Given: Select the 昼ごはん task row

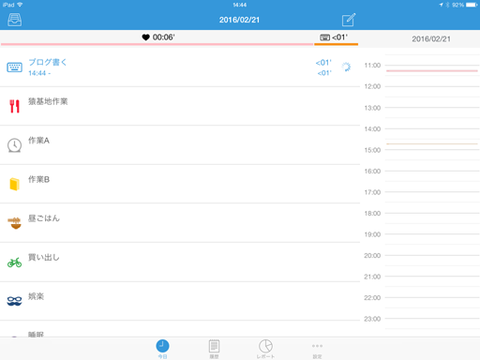Looking at the screenshot, I should coord(180,223).
